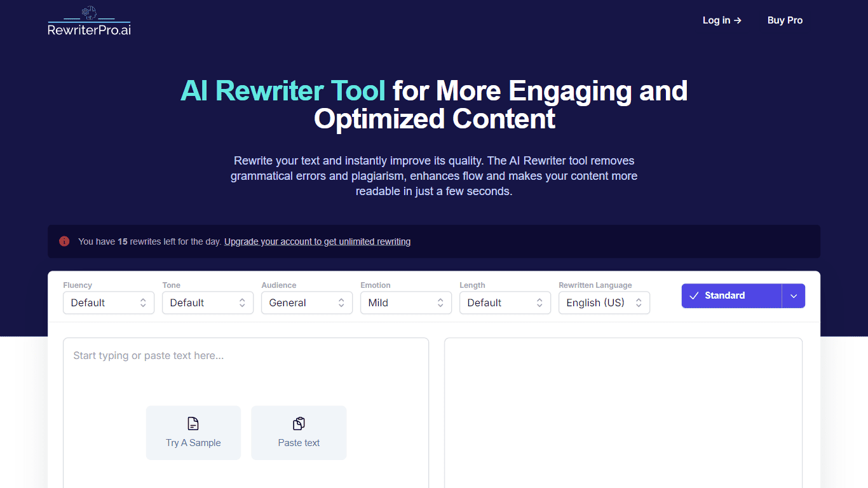This screenshot has height=488, width=868.
Task: Open the Tone dropdown
Action: tap(208, 302)
